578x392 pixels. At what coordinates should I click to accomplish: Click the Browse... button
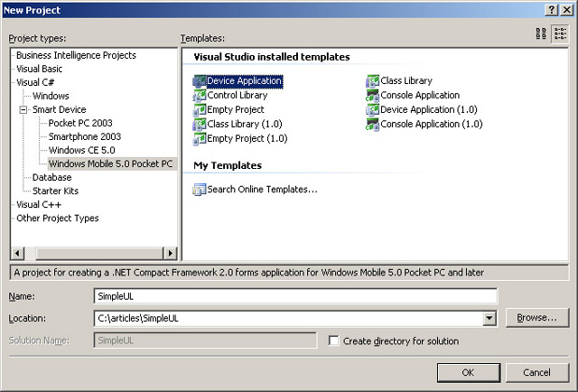click(537, 318)
